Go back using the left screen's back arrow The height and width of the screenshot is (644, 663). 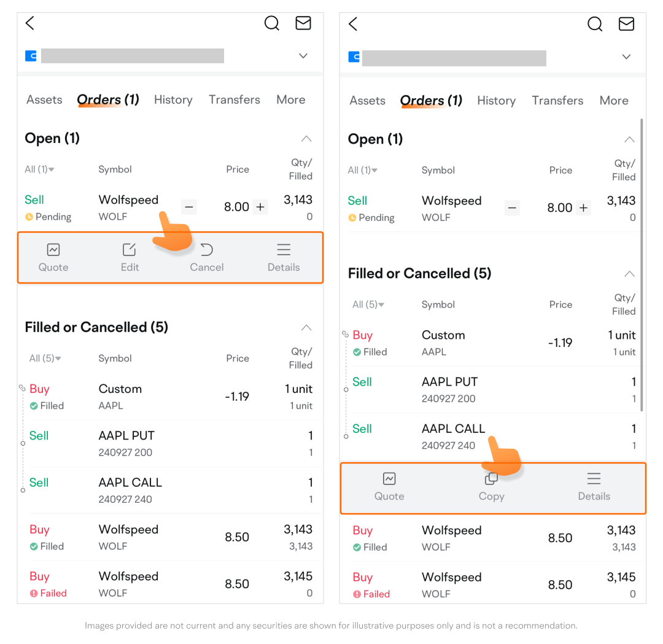pos(30,23)
